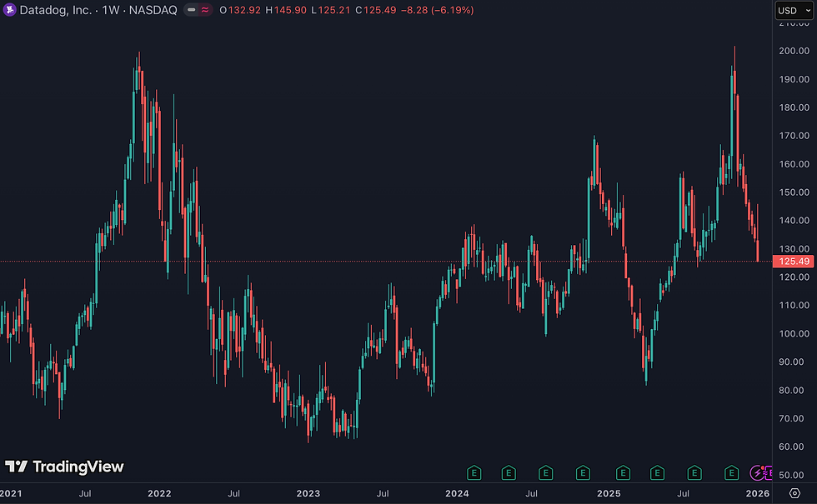The width and height of the screenshot is (817, 504).
Task: Click the first earnings E marker
Action: click(x=474, y=473)
